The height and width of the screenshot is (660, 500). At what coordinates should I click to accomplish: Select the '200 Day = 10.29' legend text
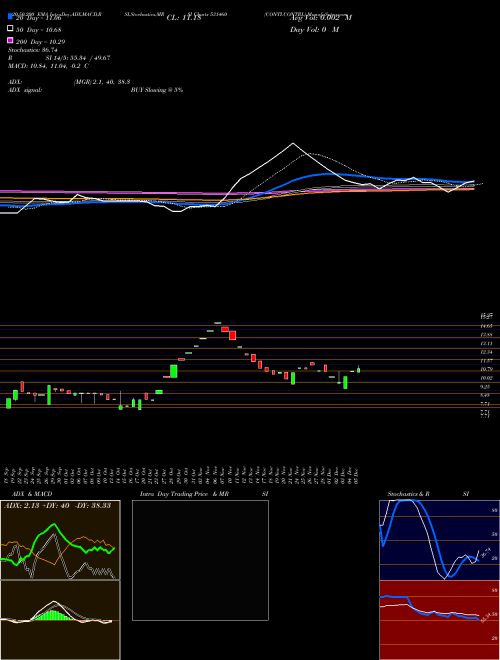click(x=40, y=42)
